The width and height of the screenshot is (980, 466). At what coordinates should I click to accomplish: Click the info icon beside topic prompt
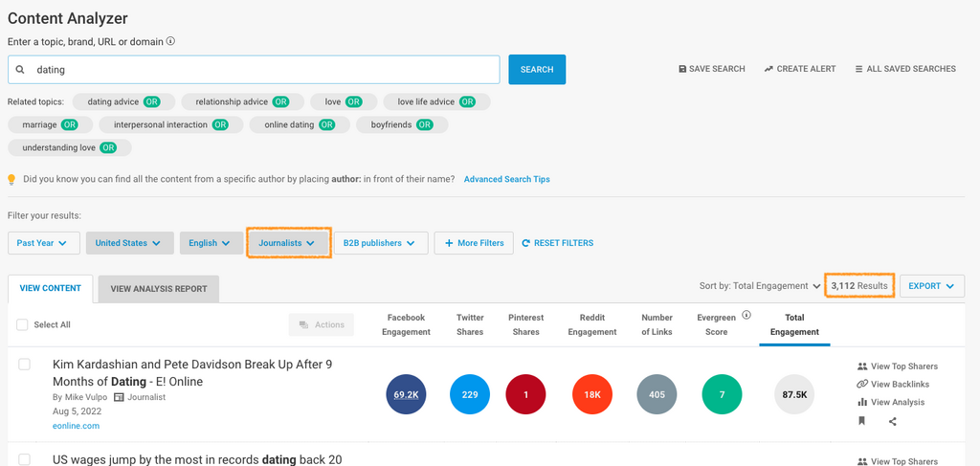pyautogui.click(x=171, y=42)
